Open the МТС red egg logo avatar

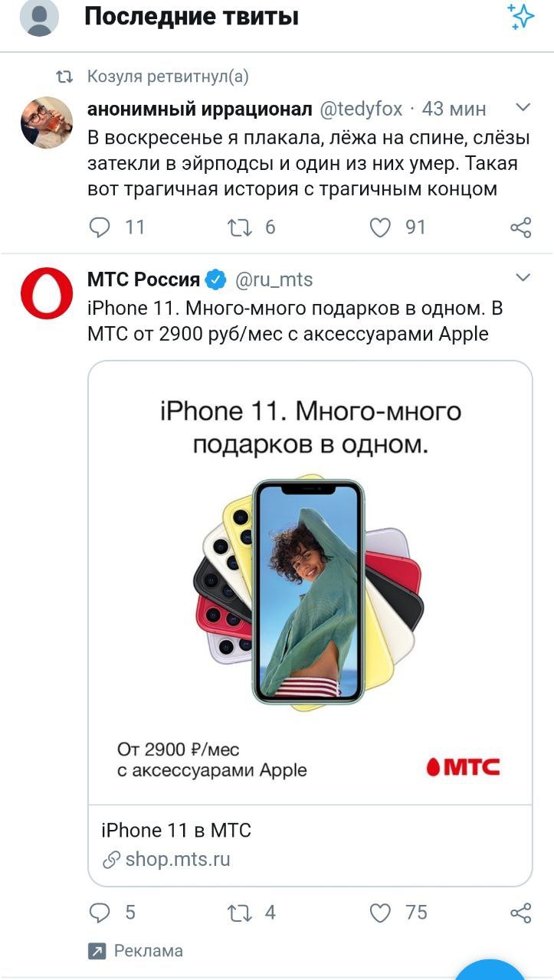(46, 293)
